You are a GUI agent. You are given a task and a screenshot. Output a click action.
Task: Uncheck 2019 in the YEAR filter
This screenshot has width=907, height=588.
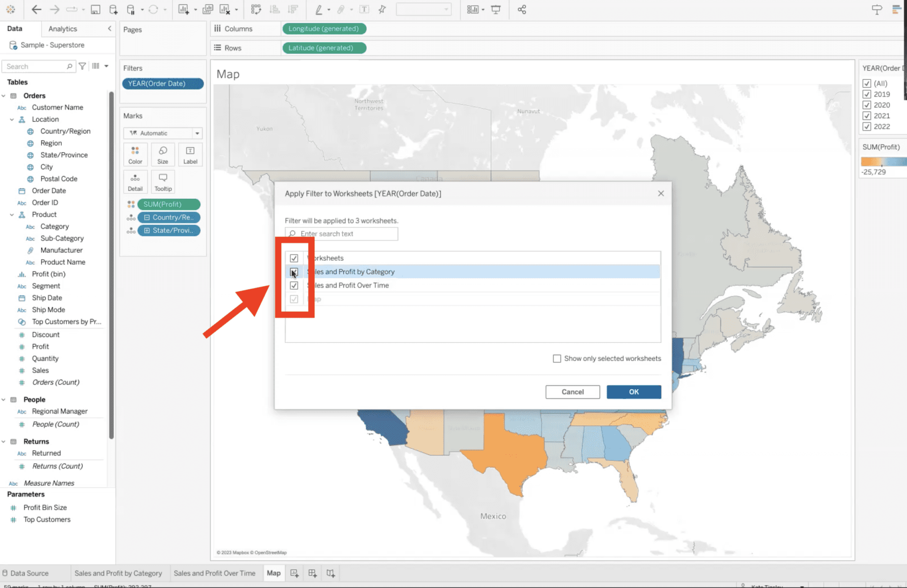point(867,94)
